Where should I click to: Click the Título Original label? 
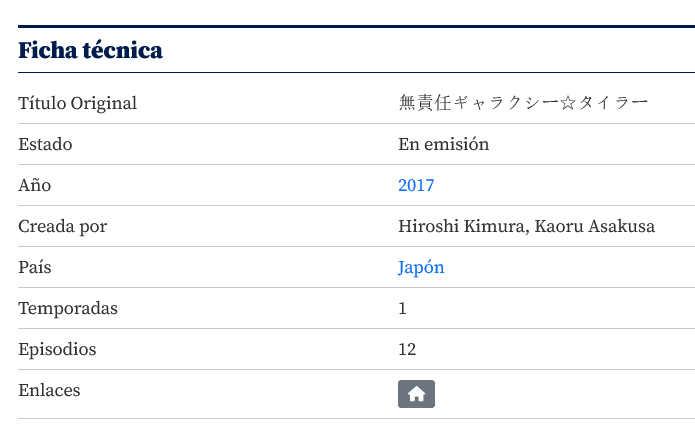[x=78, y=103]
